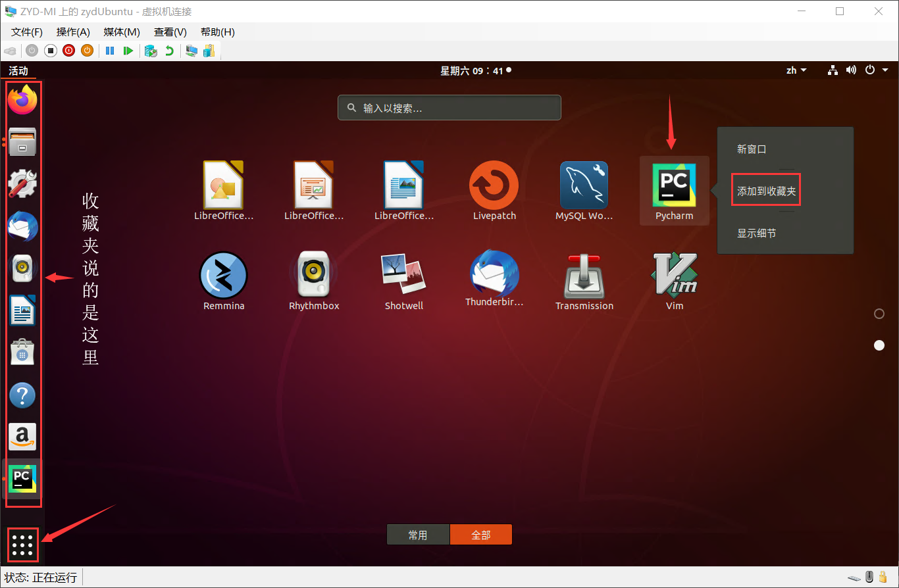Launch Amazon from the dock
Image resolution: width=899 pixels, height=588 pixels.
(23, 437)
